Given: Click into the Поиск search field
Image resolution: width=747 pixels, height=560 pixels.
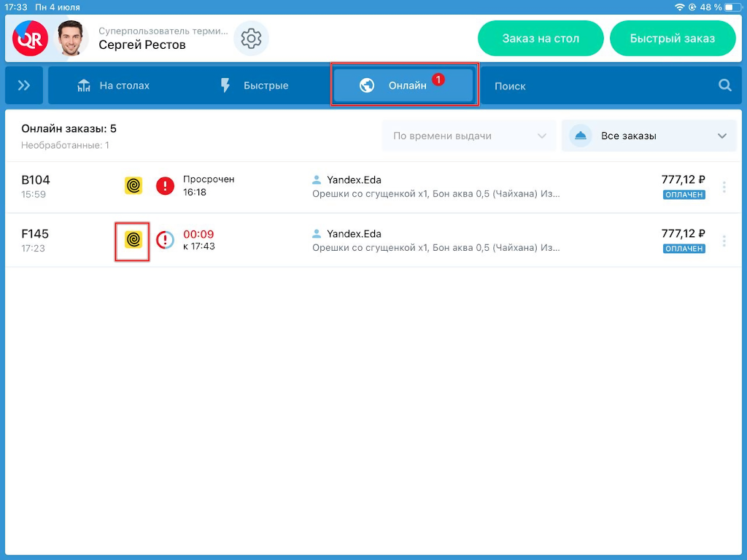Looking at the screenshot, I should point(611,86).
